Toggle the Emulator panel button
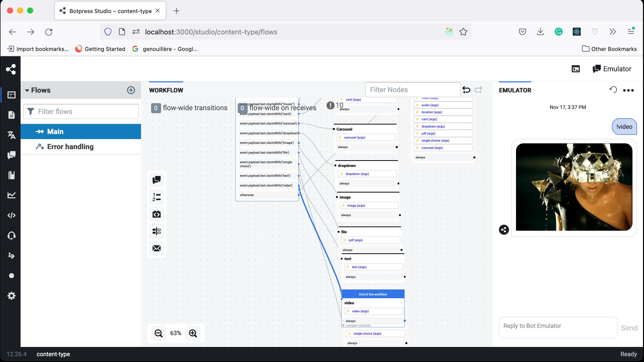This screenshot has width=644, height=362. coord(612,69)
